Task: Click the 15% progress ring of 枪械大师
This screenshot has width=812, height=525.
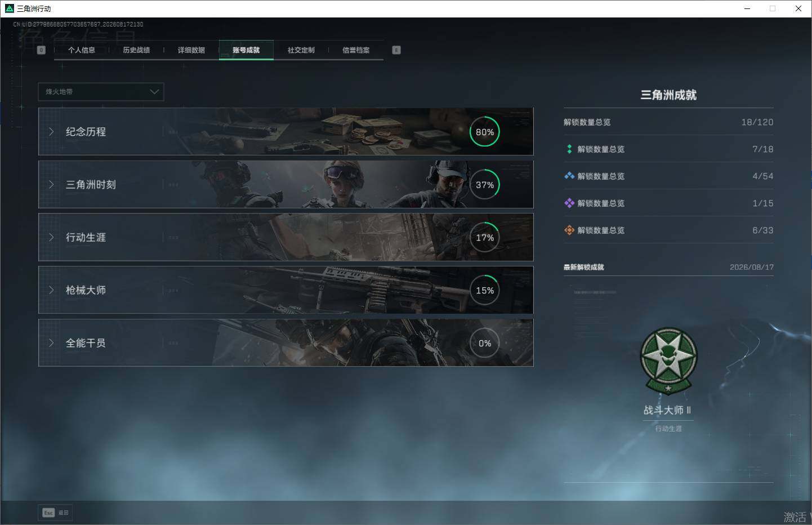Action: point(485,291)
